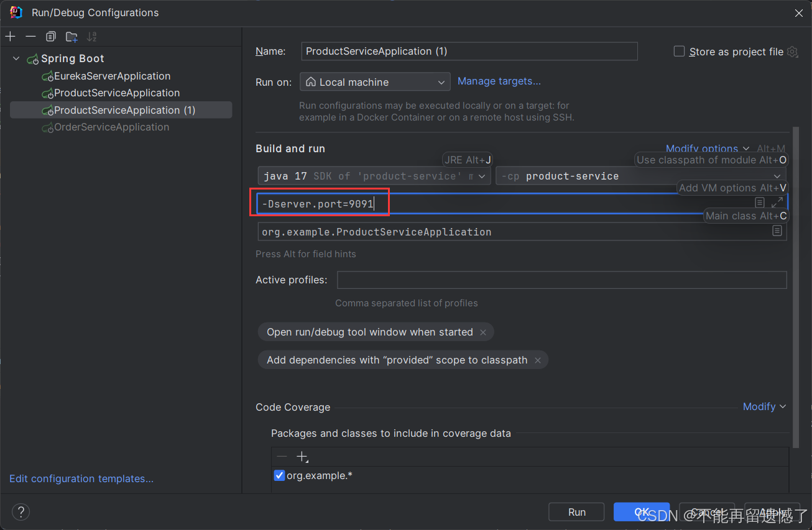
Task: Select ProductServiceApplication (1) configuration
Action: coord(121,110)
